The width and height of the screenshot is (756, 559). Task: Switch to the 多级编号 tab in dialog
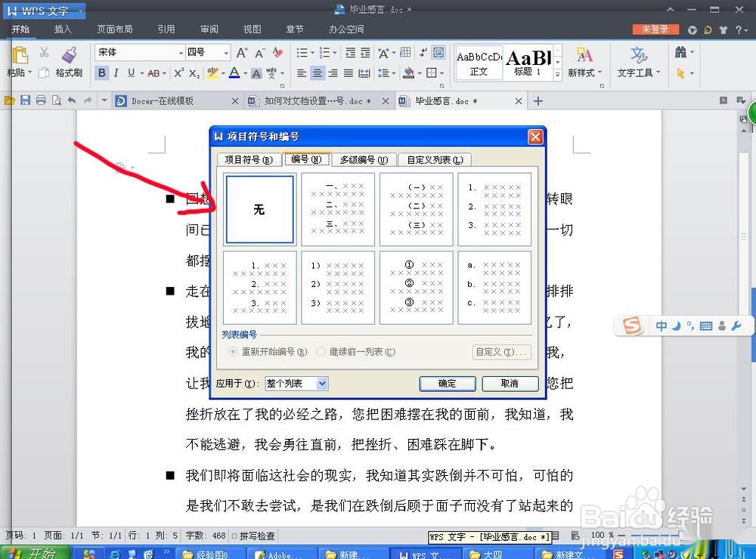pyautogui.click(x=364, y=159)
